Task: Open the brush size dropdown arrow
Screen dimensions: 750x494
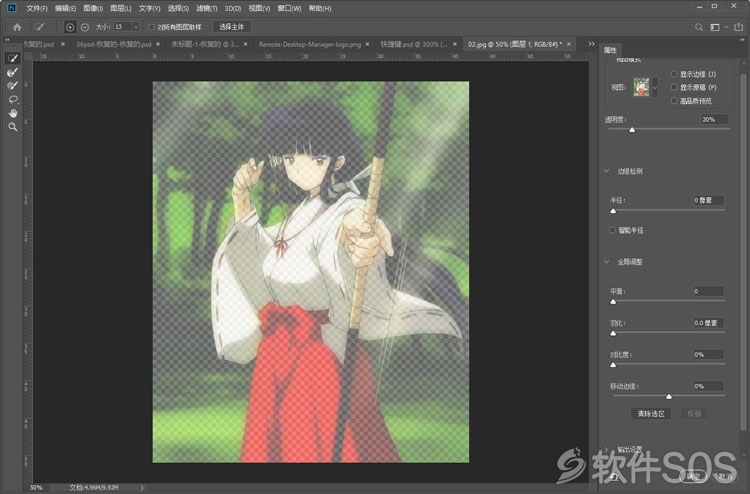Action: point(136,27)
